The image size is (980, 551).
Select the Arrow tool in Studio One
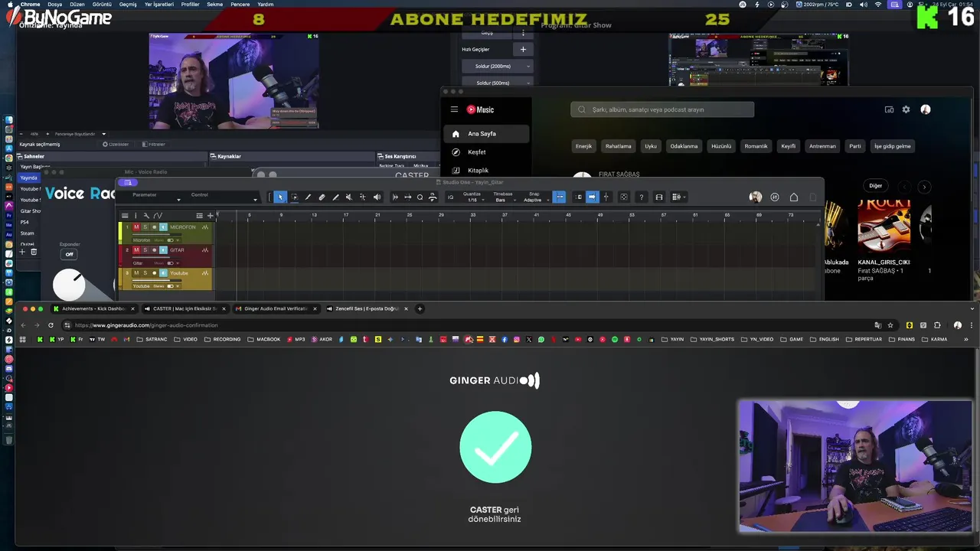(x=280, y=197)
